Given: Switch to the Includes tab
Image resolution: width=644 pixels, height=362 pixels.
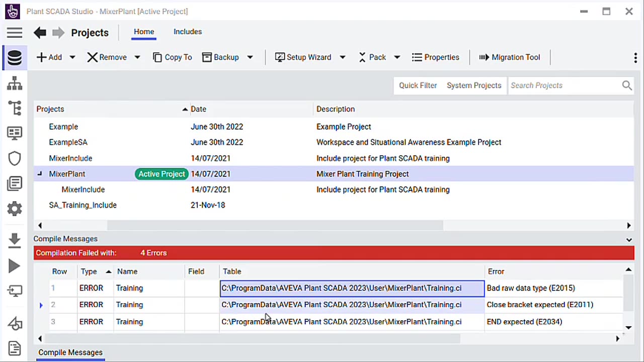Looking at the screenshot, I should pyautogui.click(x=188, y=32).
